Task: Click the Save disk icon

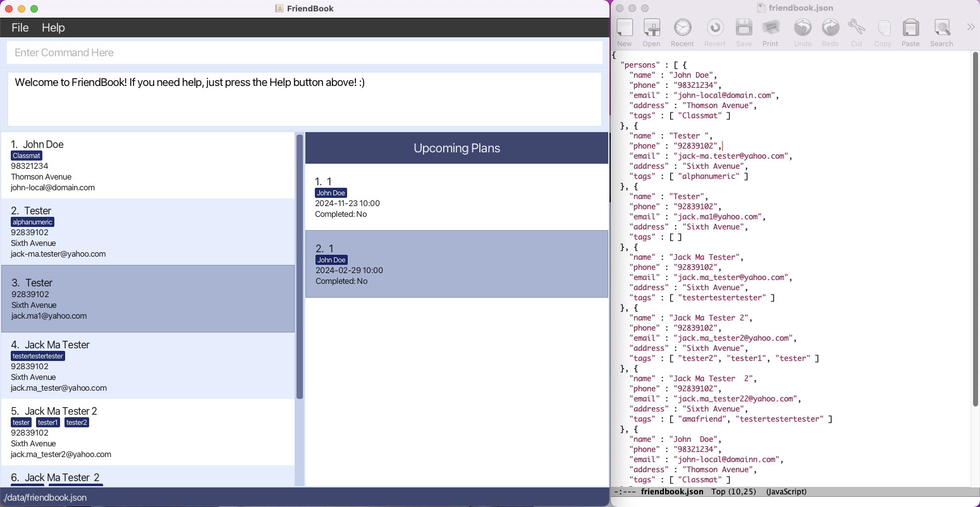Action: pyautogui.click(x=744, y=28)
